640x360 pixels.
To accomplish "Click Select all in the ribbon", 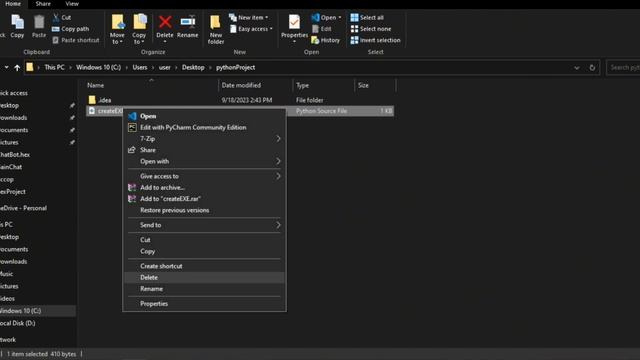I will point(367,18).
